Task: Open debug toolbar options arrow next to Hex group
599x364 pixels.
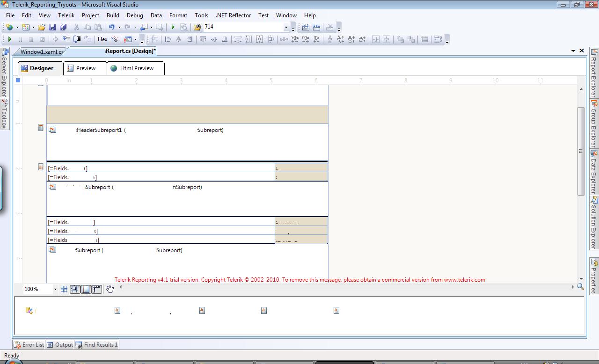Action: 142,41
